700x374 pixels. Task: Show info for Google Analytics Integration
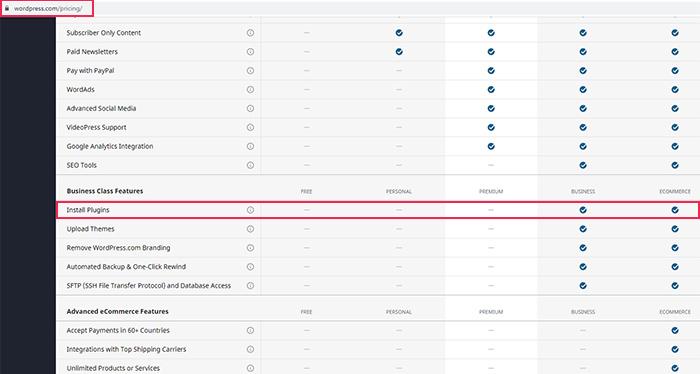(x=250, y=146)
